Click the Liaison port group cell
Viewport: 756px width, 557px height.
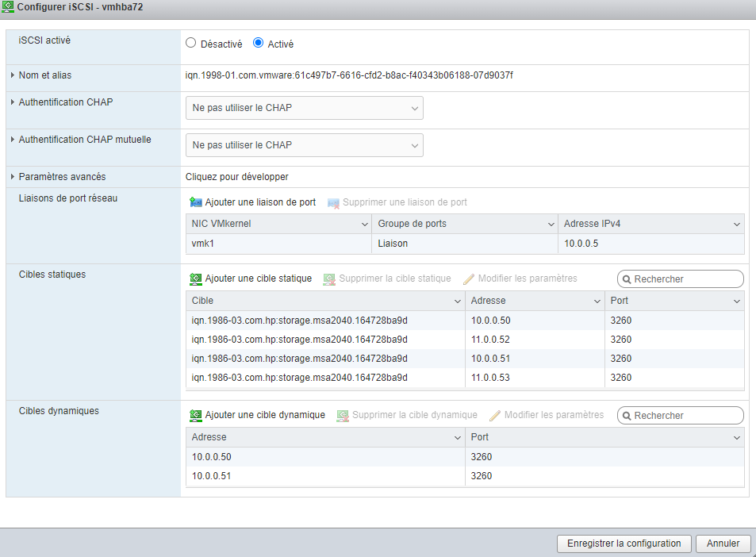pyautogui.click(x=465, y=244)
